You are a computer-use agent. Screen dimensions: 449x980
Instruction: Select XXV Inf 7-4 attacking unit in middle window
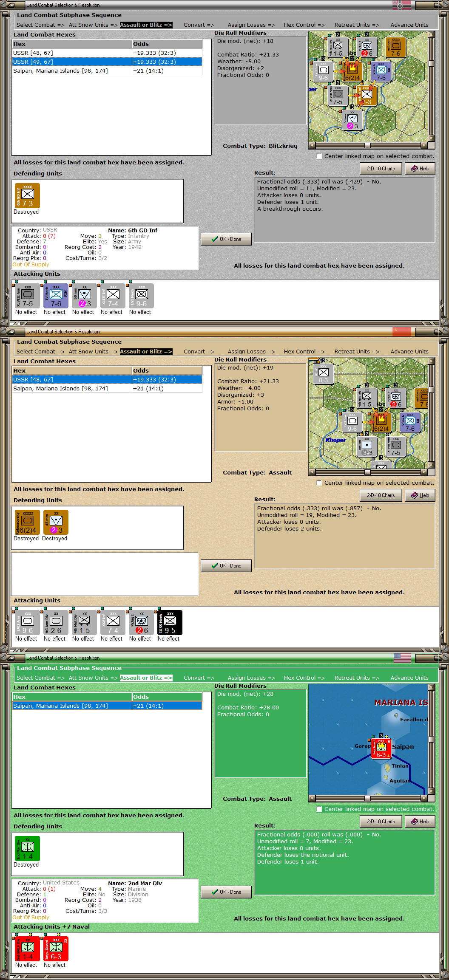[113, 622]
